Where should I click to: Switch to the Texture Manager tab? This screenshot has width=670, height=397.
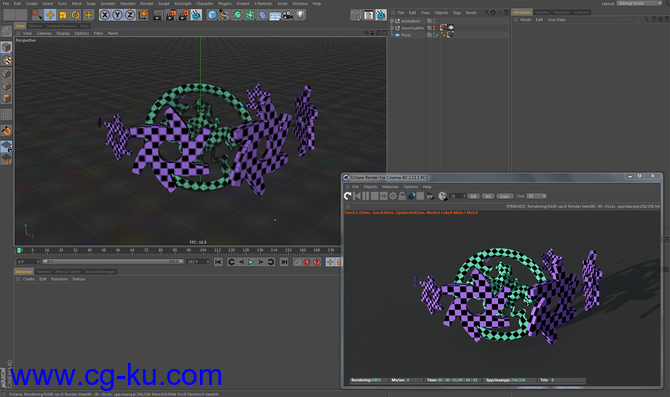pyautogui.click(x=100, y=272)
